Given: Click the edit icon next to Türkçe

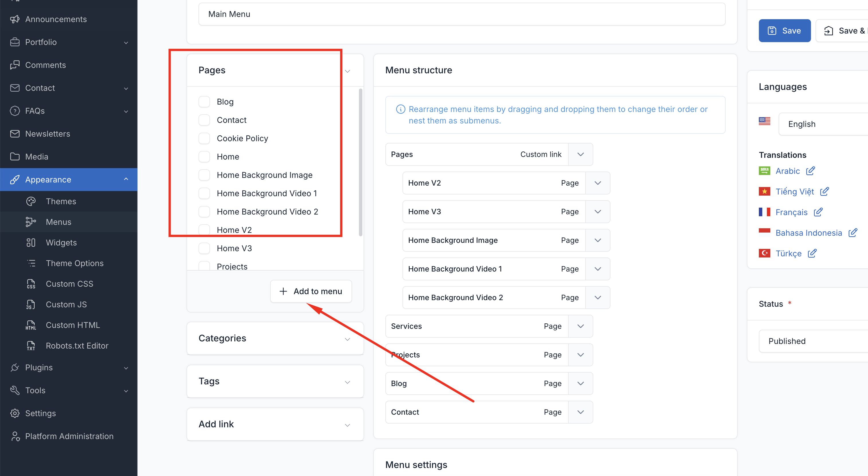Looking at the screenshot, I should (x=812, y=253).
